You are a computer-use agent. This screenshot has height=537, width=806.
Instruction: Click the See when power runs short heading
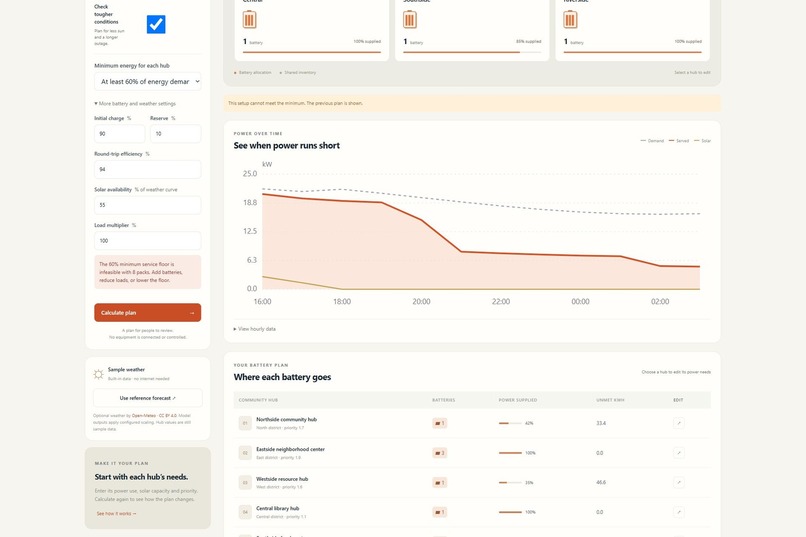286,145
